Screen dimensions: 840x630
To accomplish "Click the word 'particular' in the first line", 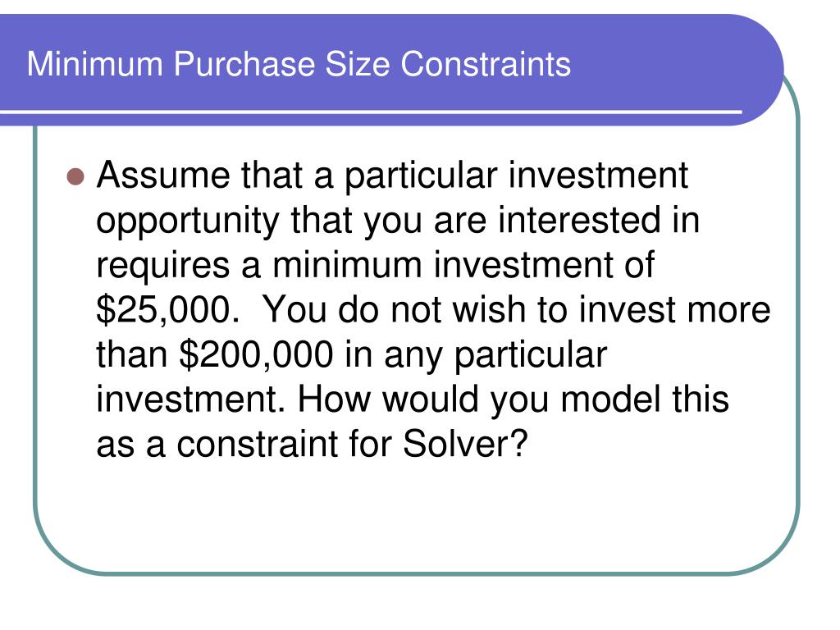I will pyautogui.click(x=421, y=177).
